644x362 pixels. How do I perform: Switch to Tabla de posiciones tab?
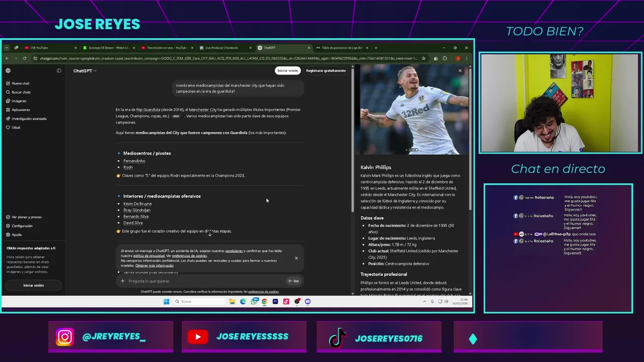click(342, 48)
